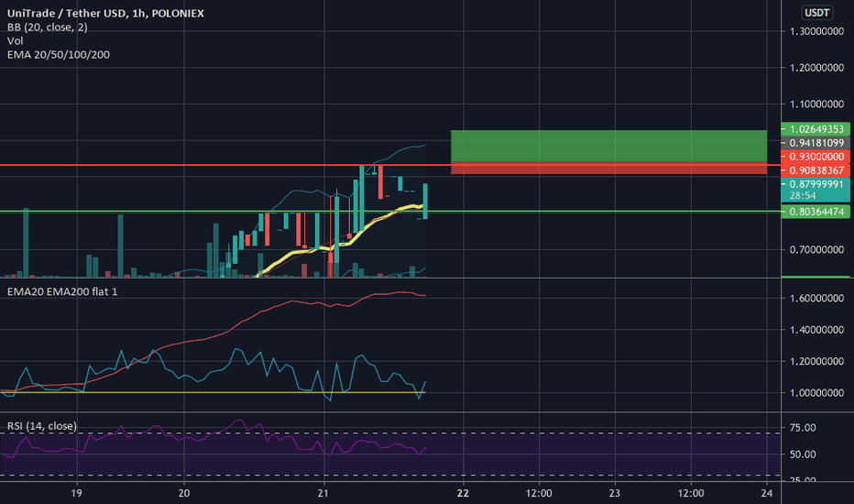This screenshot has height=504, width=854.
Task: Select the latest teal candlestick
Action: click(425, 201)
